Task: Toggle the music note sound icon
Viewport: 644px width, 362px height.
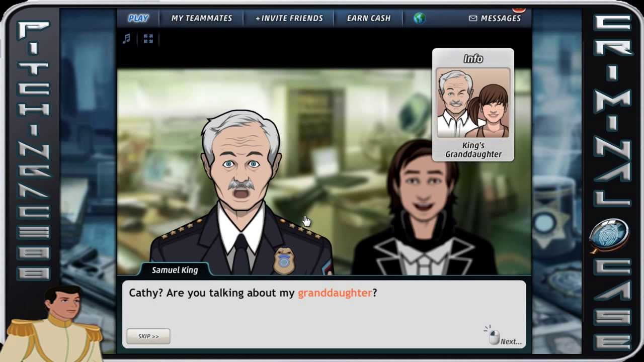Action: pos(126,38)
